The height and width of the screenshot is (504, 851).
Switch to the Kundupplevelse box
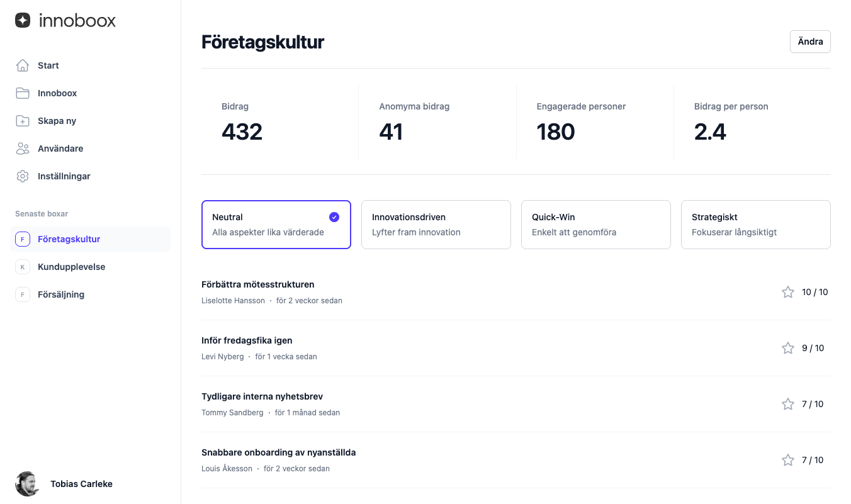(x=71, y=267)
